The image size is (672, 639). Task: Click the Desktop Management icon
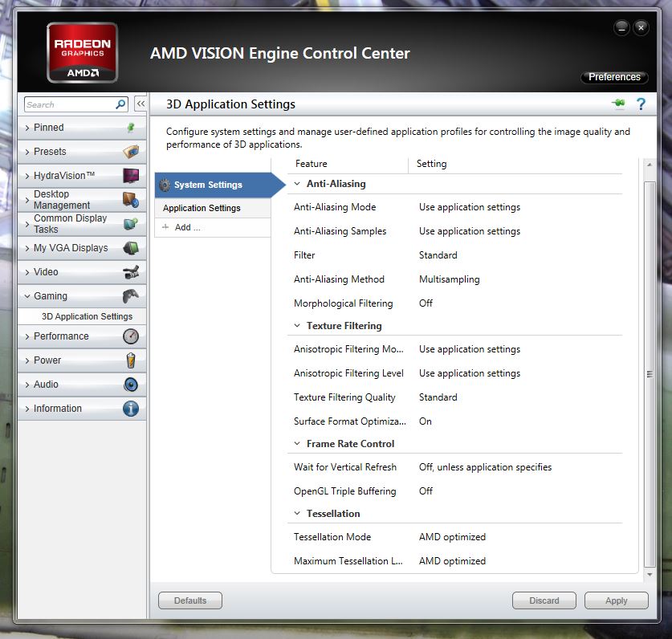[x=131, y=199]
